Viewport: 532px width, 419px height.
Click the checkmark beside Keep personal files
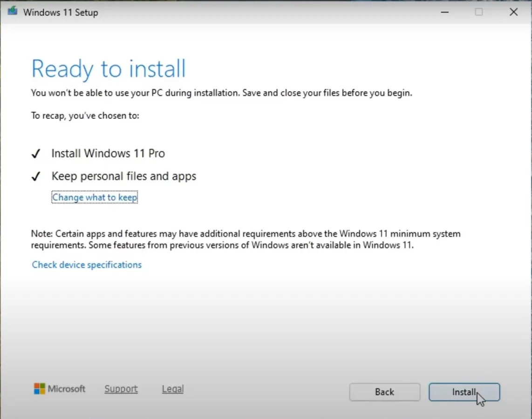point(36,176)
